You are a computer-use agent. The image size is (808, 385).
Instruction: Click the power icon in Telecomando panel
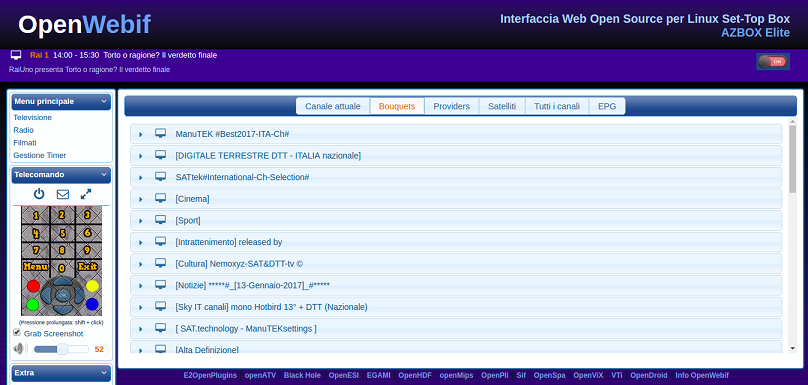tap(39, 194)
